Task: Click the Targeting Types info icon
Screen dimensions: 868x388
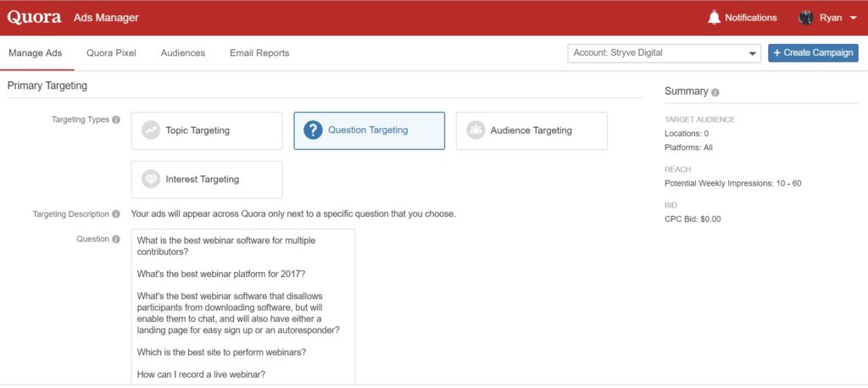Action: point(115,119)
